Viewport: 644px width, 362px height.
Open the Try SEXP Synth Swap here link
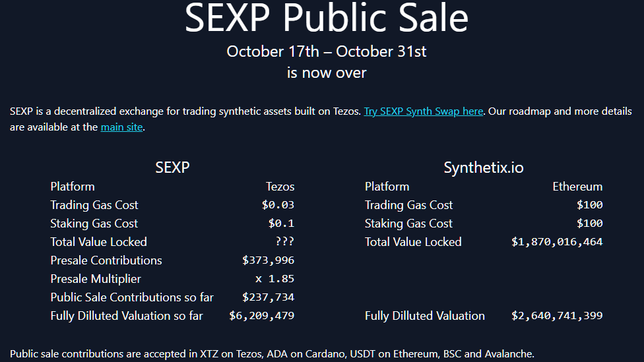424,111
